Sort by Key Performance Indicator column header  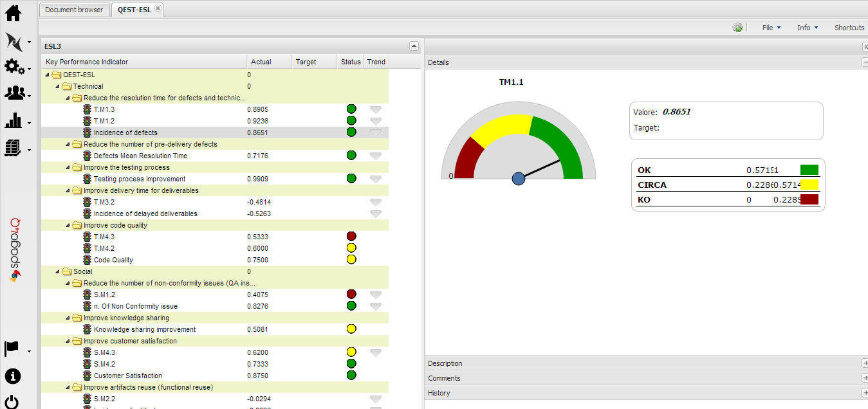click(144, 62)
